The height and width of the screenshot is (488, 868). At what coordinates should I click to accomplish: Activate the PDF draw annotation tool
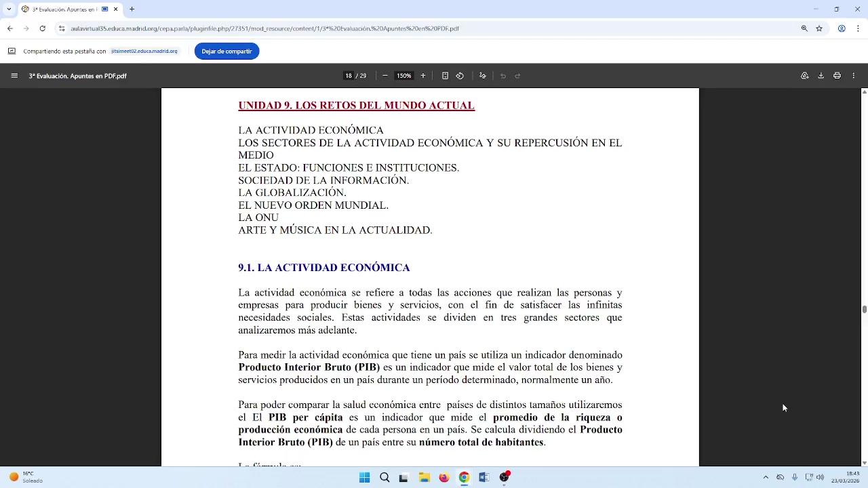483,76
